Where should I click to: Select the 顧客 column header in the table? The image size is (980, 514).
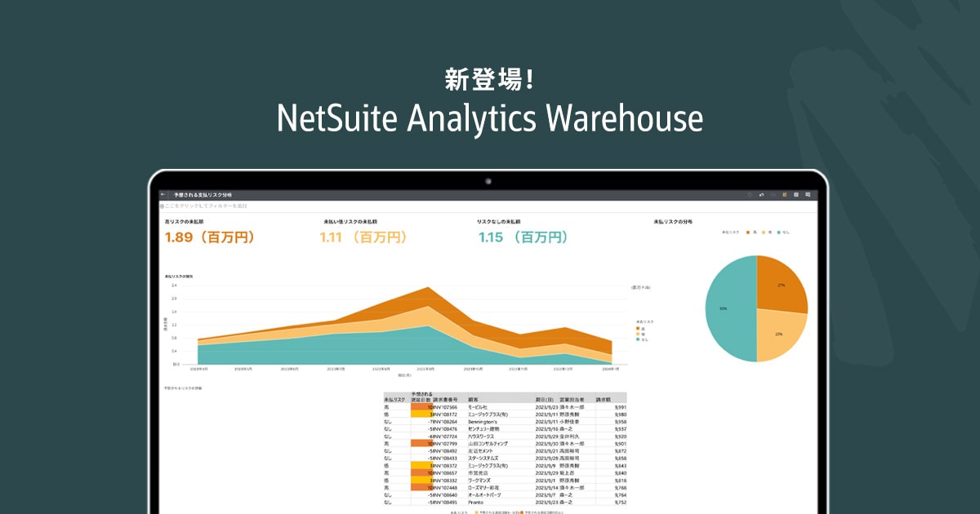(474, 400)
